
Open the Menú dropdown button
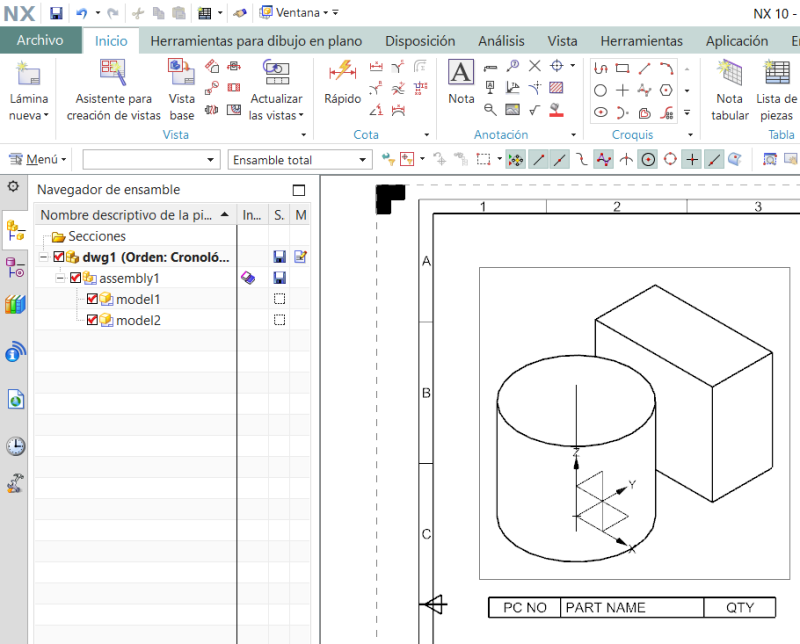coord(38,160)
